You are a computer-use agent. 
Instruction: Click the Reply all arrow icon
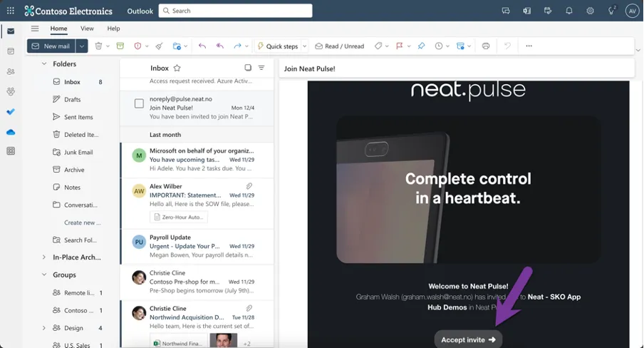click(219, 46)
